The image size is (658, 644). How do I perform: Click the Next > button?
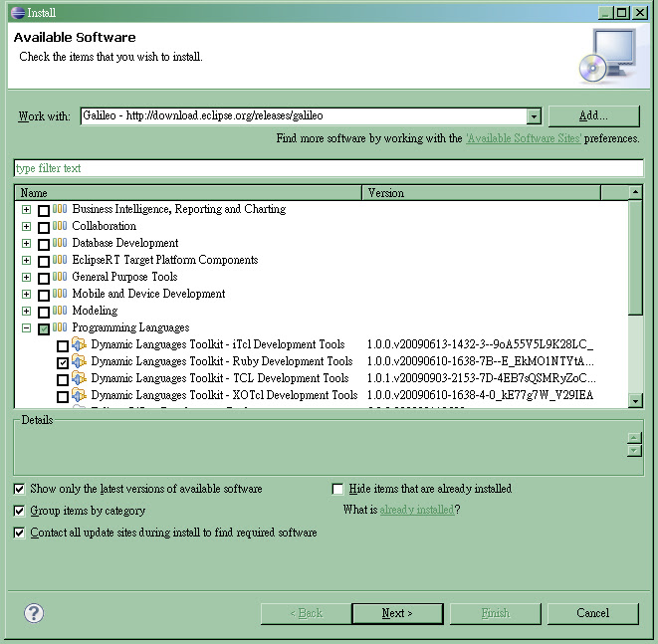click(x=397, y=613)
